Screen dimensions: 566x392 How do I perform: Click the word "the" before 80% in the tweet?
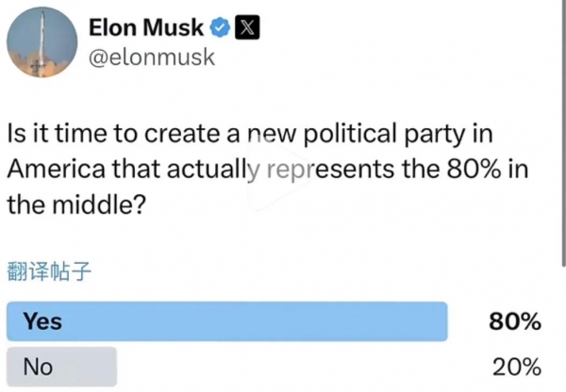(422, 169)
